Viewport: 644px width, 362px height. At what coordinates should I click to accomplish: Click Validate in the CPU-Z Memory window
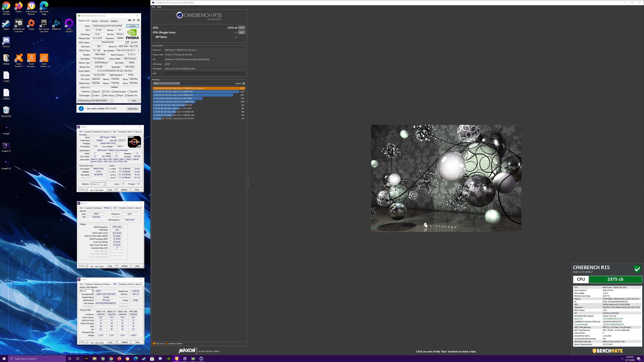point(124,266)
